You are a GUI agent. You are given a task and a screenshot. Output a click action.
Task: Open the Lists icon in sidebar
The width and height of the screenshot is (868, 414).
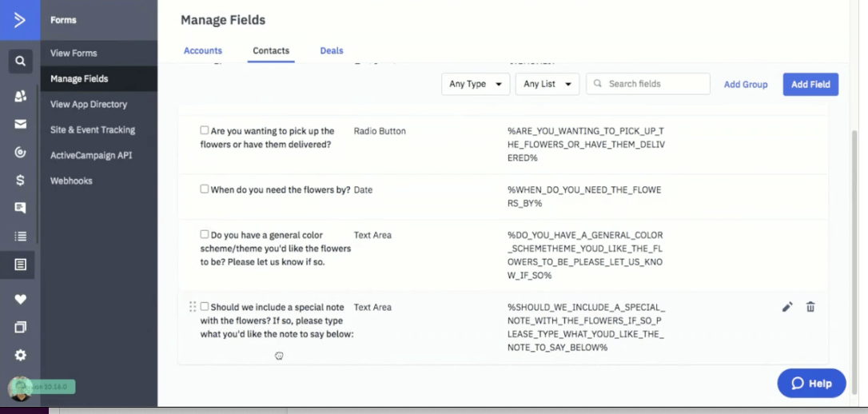tap(20, 236)
